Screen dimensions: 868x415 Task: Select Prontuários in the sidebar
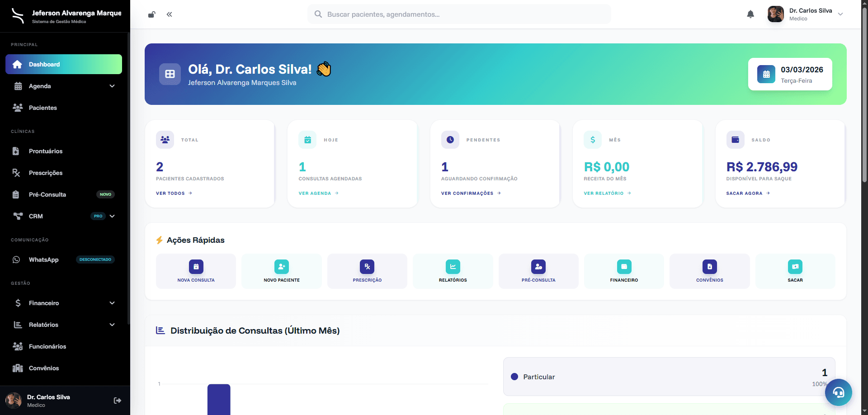click(46, 151)
